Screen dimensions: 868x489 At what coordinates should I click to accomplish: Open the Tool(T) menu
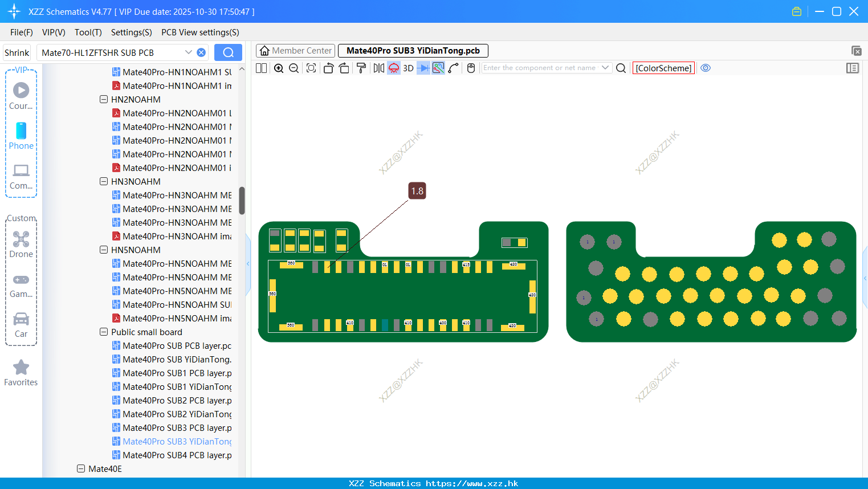point(88,32)
